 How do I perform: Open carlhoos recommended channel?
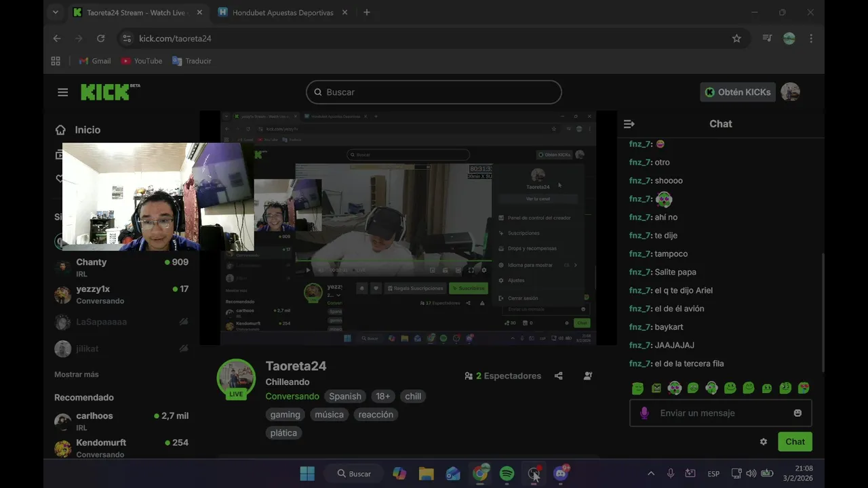coord(122,421)
